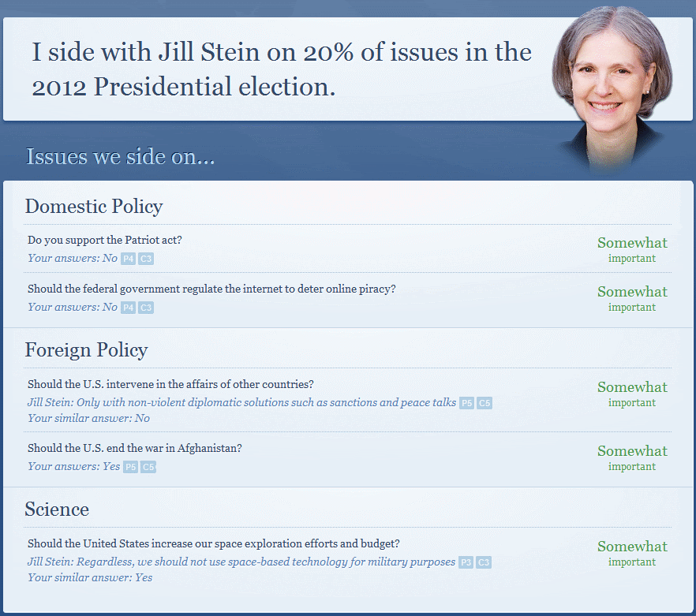Screen dimensions: 696x616
Task: Click the C5 badge under the Afghanistan war question
Action: pyautogui.click(x=148, y=467)
